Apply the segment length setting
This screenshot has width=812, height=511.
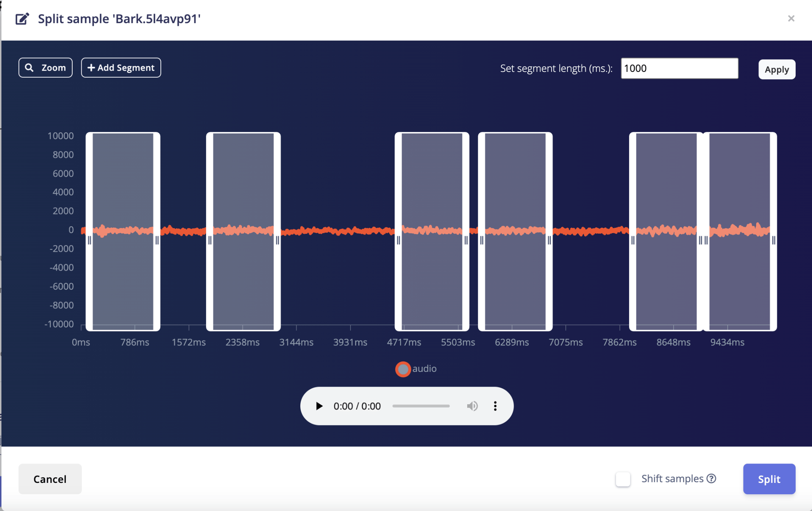click(777, 70)
